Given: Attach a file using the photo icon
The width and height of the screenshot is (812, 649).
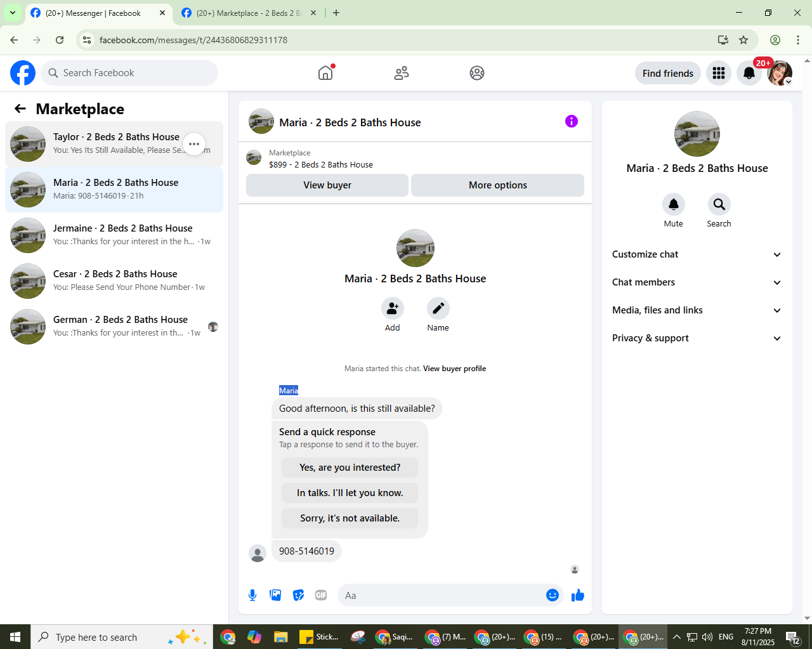Looking at the screenshot, I should point(275,595).
